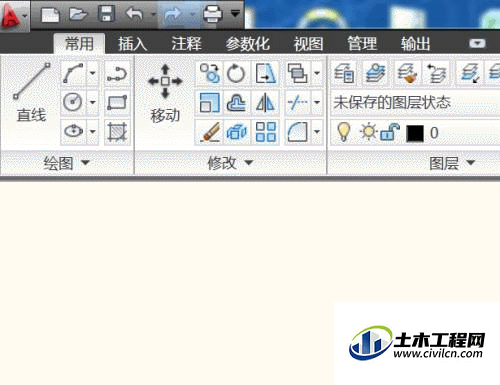Switch to the Insert (插入) ribbon tab
This screenshot has width=500, height=385.
[132, 44]
